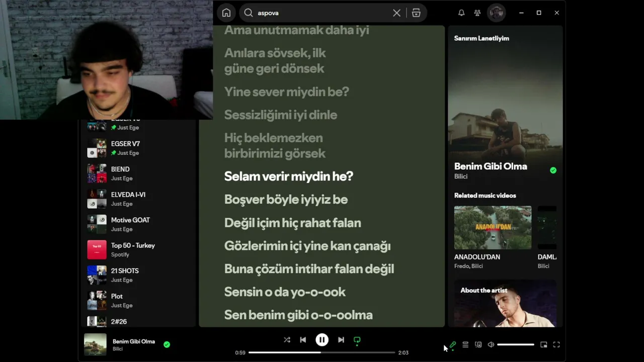The image size is (644, 362).
Task: Jump to lyric 'Sensin o da yo-o-ook'
Action: click(x=285, y=292)
